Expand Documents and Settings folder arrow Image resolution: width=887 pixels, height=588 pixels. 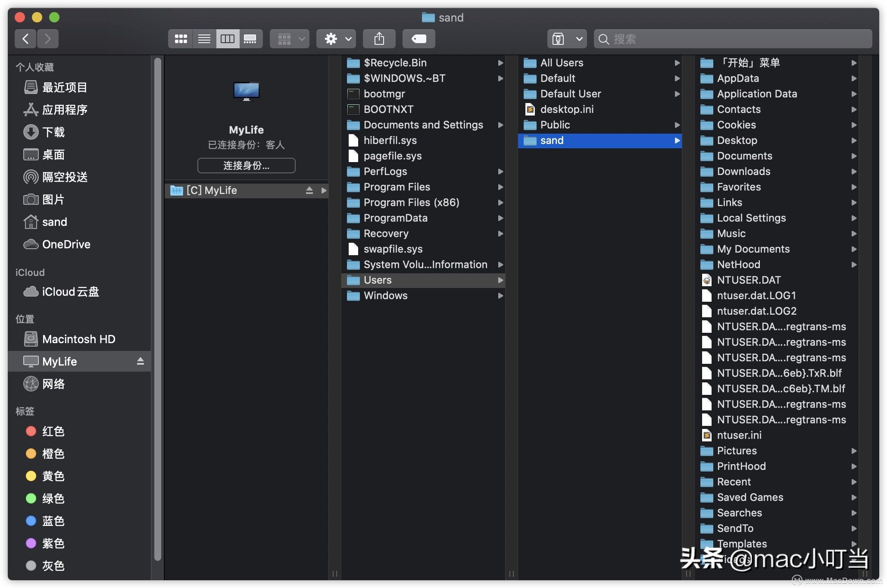point(500,125)
